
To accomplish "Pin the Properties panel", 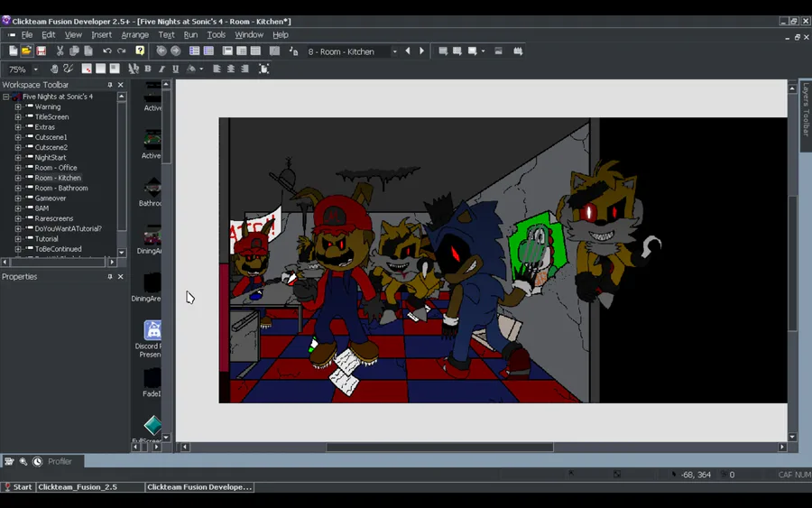I will coord(110,276).
